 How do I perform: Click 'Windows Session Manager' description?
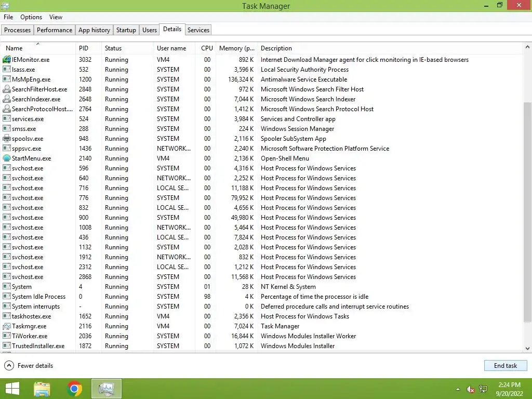pyautogui.click(x=297, y=129)
